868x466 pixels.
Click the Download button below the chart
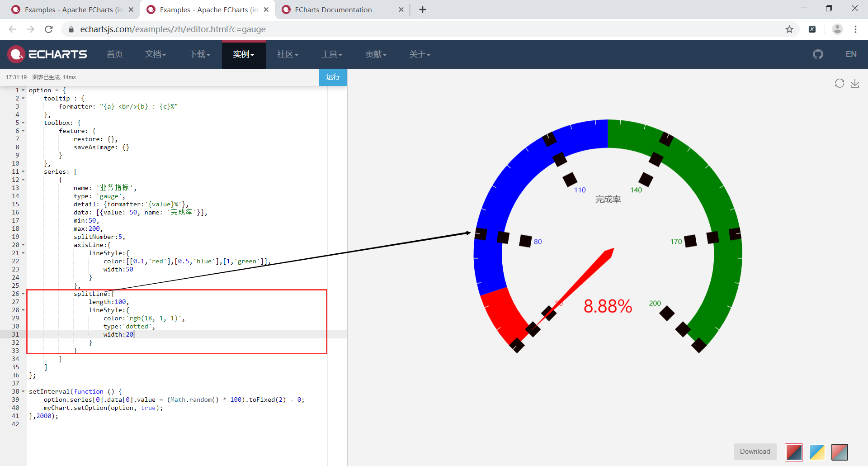click(755, 451)
